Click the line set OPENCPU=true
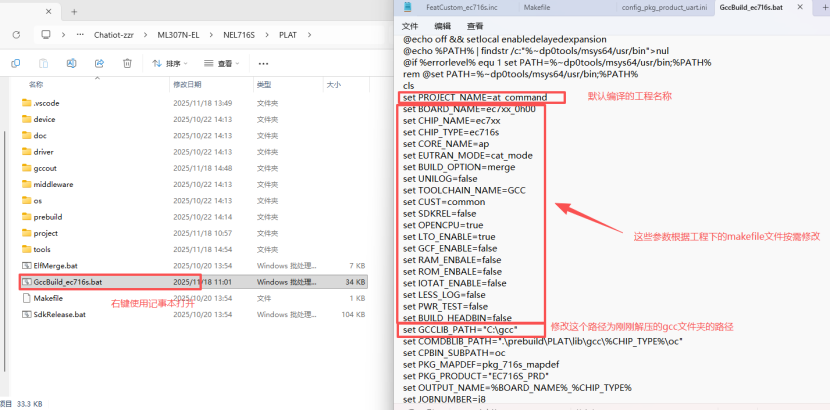830x411 pixels. pos(443,225)
